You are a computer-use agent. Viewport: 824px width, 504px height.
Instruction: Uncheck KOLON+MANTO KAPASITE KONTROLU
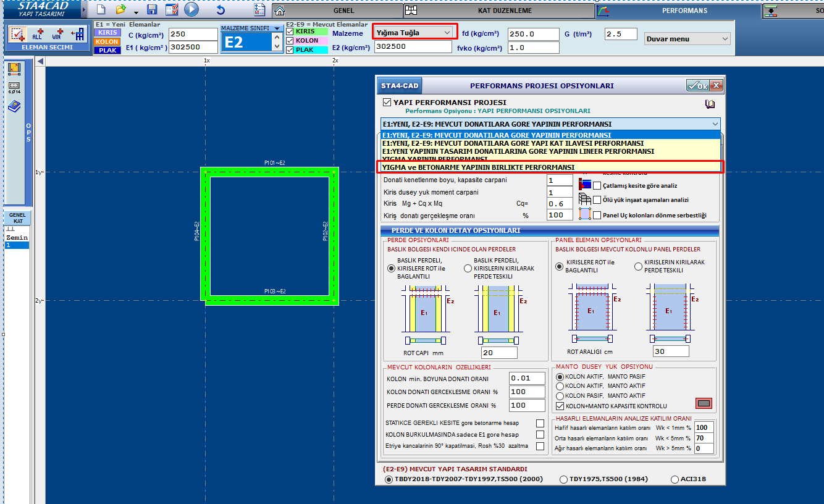point(560,406)
